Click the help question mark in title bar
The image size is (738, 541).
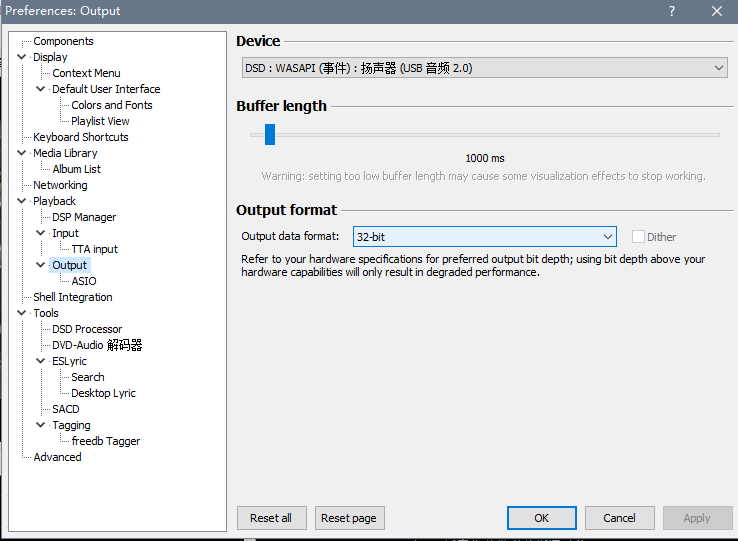tap(671, 11)
